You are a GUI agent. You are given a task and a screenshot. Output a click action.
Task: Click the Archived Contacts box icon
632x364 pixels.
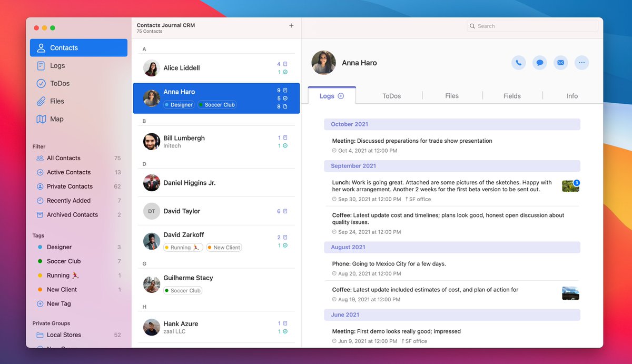(40, 215)
